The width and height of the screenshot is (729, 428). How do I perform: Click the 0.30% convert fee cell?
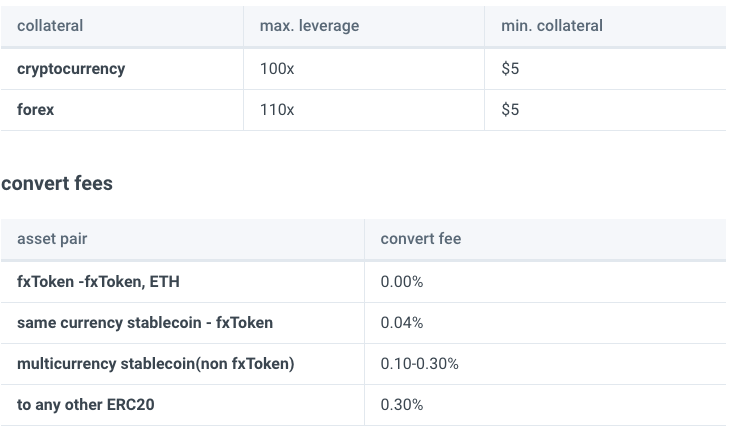pyautogui.click(x=402, y=404)
